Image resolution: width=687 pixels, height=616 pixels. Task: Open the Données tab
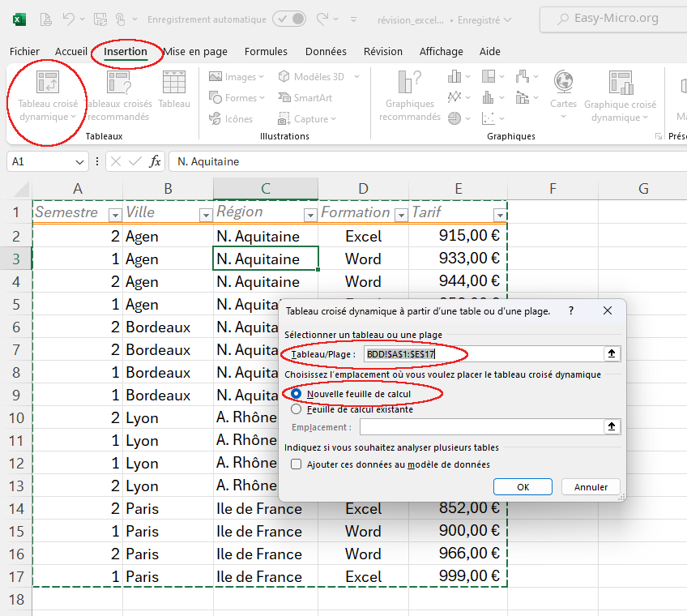326,51
